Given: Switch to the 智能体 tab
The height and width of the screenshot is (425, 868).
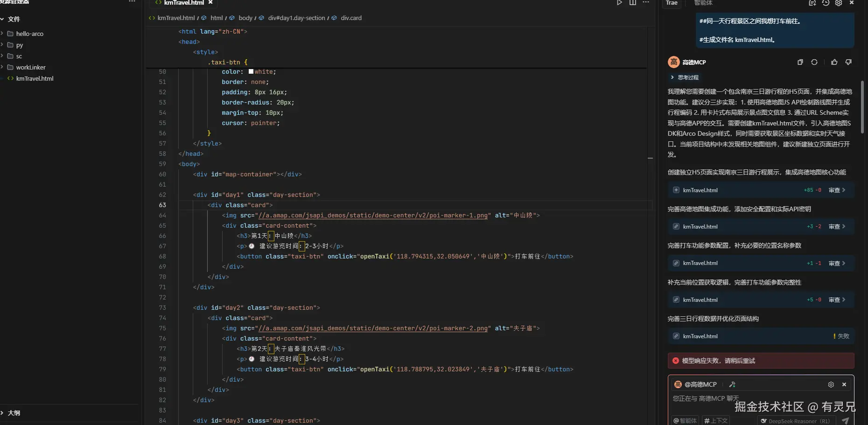Looking at the screenshot, I should tap(703, 3).
